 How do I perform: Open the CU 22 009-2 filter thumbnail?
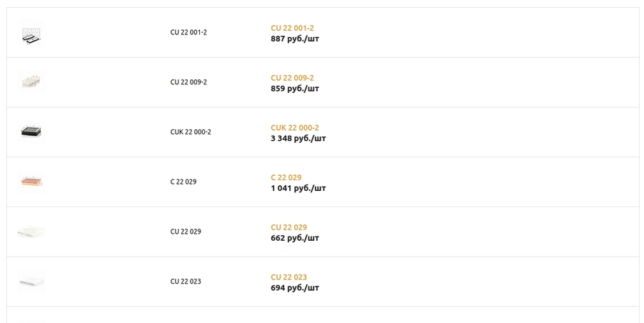point(31,82)
